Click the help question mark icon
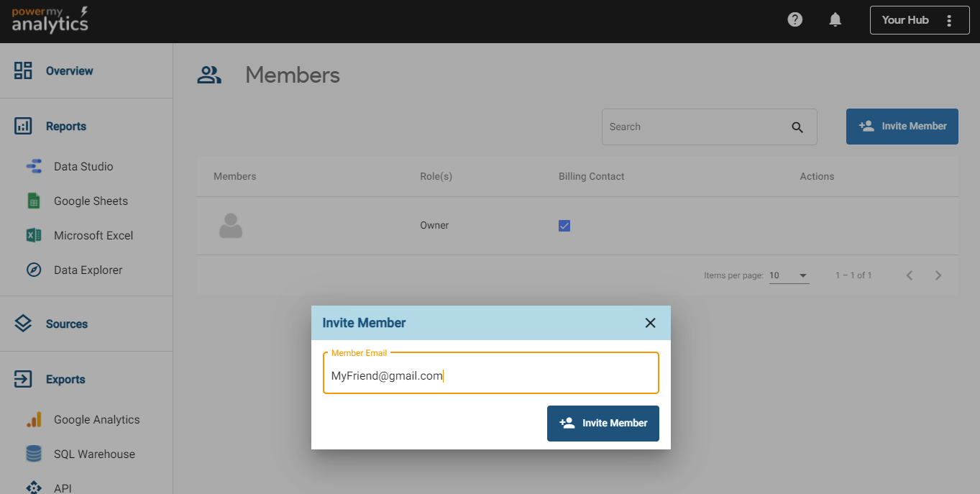The height and width of the screenshot is (494, 980). (794, 20)
